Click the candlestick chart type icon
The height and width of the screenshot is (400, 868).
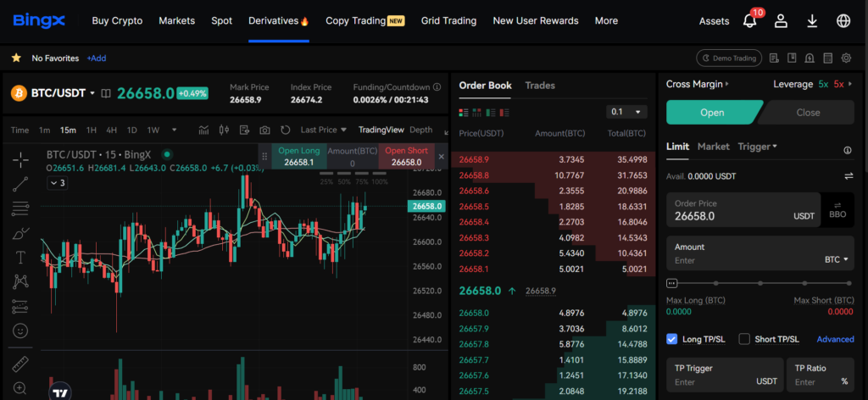point(224,130)
